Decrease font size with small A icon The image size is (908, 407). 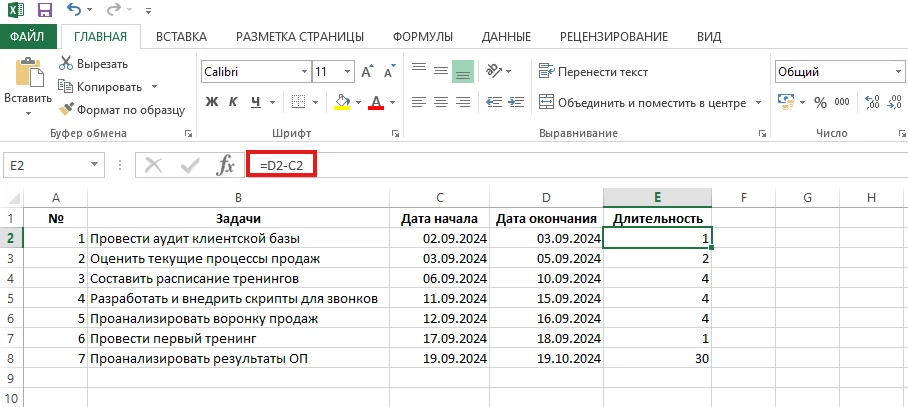coord(390,71)
